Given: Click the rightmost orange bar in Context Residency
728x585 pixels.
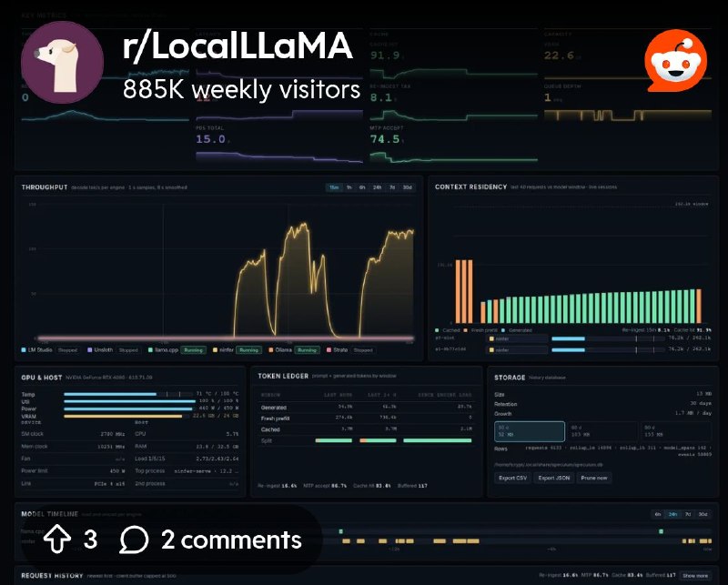Looking at the screenshot, I should [x=699, y=306].
